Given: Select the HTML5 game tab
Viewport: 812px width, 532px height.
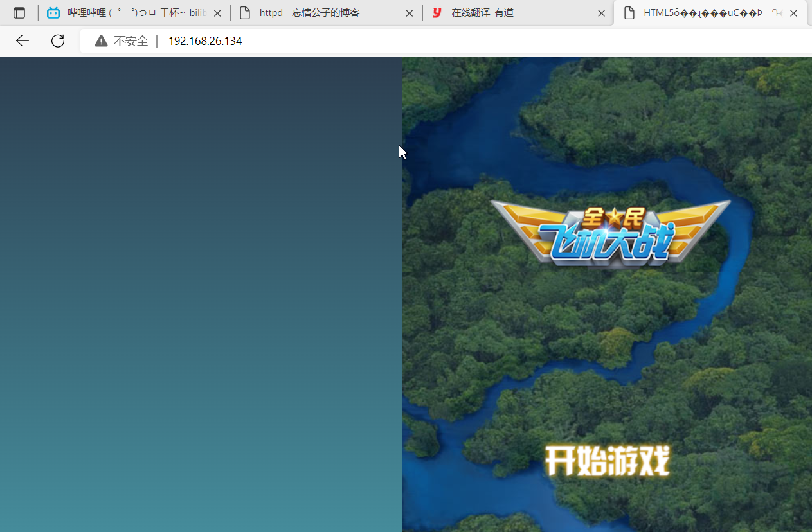Looking at the screenshot, I should point(712,13).
